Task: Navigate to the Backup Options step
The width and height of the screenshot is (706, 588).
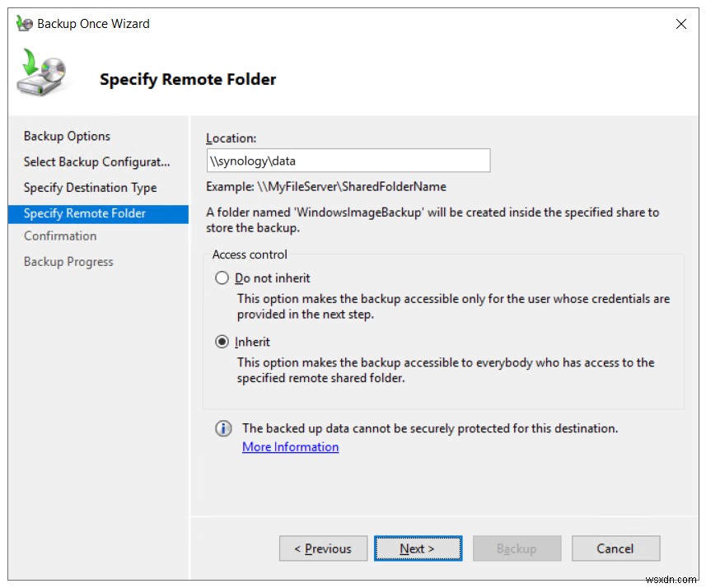Action: (x=67, y=136)
